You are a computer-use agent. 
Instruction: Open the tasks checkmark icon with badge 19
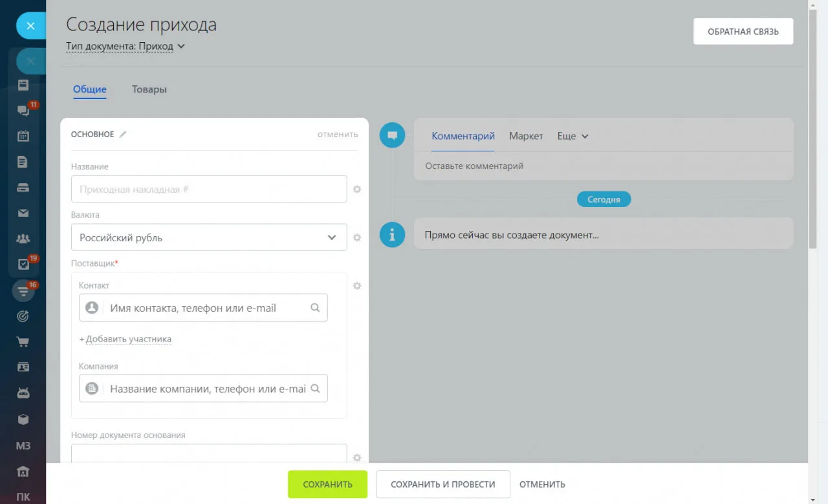[24, 264]
